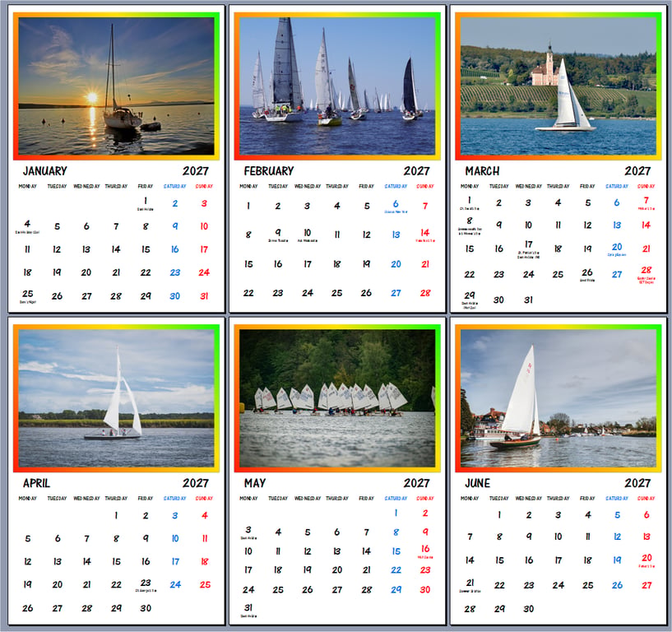Screen dimensions: 672x632
Task: Click Saturday 20 in the March page
Action: (617, 247)
